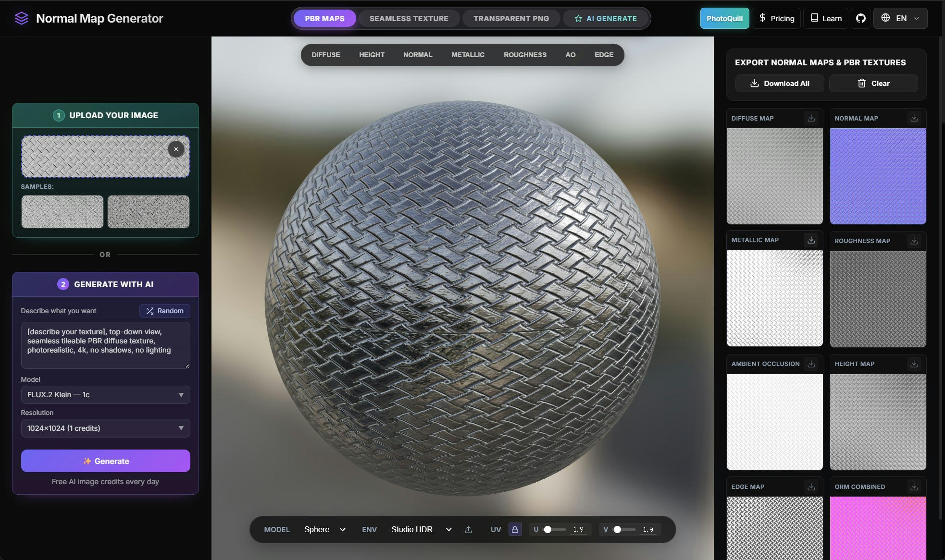The height and width of the screenshot is (560, 945).
Task: Switch to the PBR MAPS tab
Action: click(324, 18)
